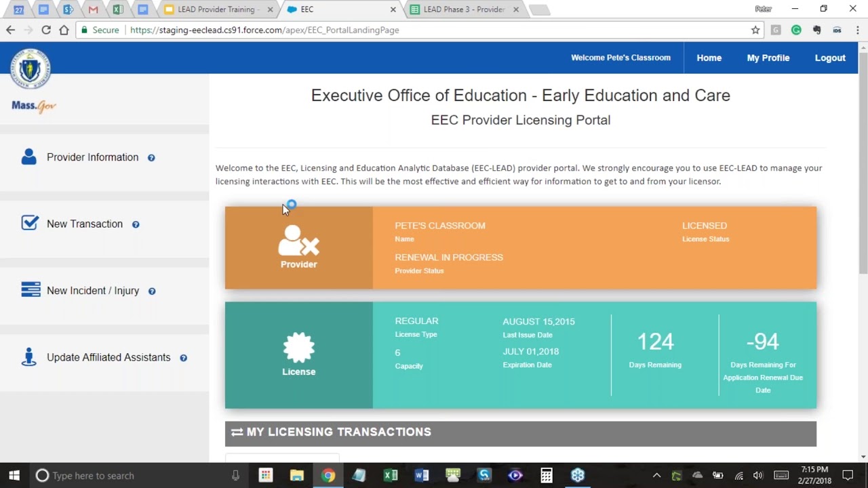This screenshot has height=488, width=868.
Task: Click the Mass.Gov logo
Action: (x=33, y=106)
